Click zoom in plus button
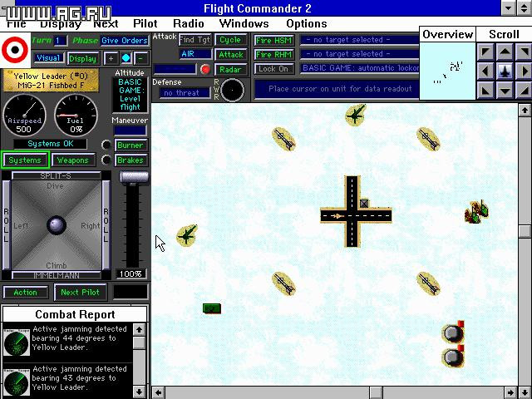The height and width of the screenshot is (399, 532). pos(111,58)
